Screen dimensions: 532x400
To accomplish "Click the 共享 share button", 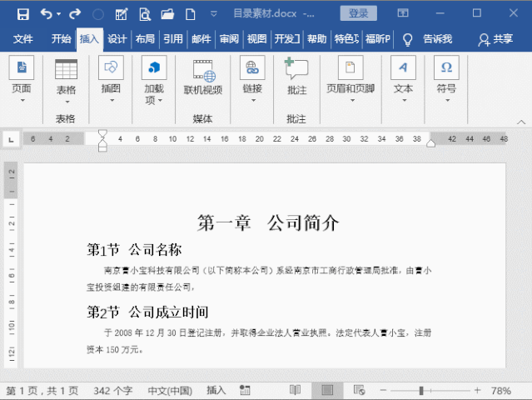I will click(495, 39).
